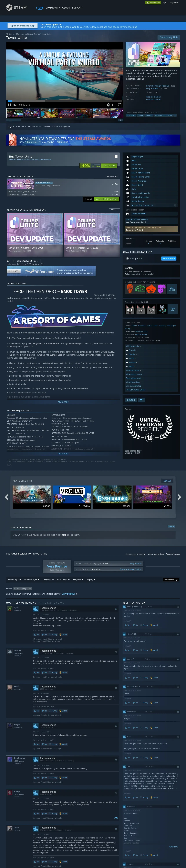Click the Online PvP feature icon

coord(128,165)
